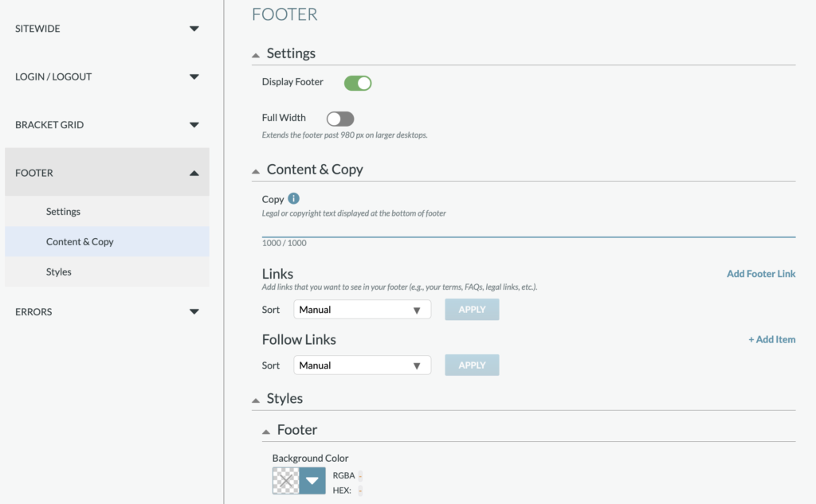Screen dimensions: 816x504
Task: Expand the Bracket Grid sidebar section
Action: [x=194, y=125]
